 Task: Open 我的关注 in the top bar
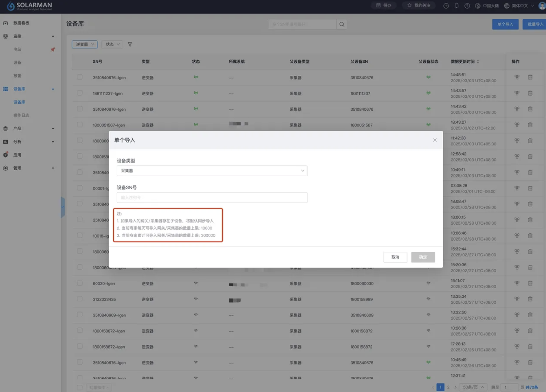coord(419,6)
